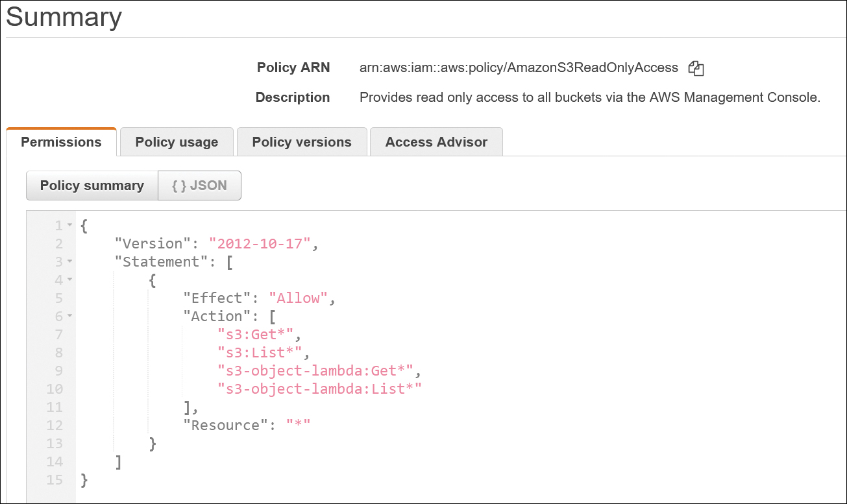
Task: Select the "s3:Get*" action line
Action: click(256, 335)
